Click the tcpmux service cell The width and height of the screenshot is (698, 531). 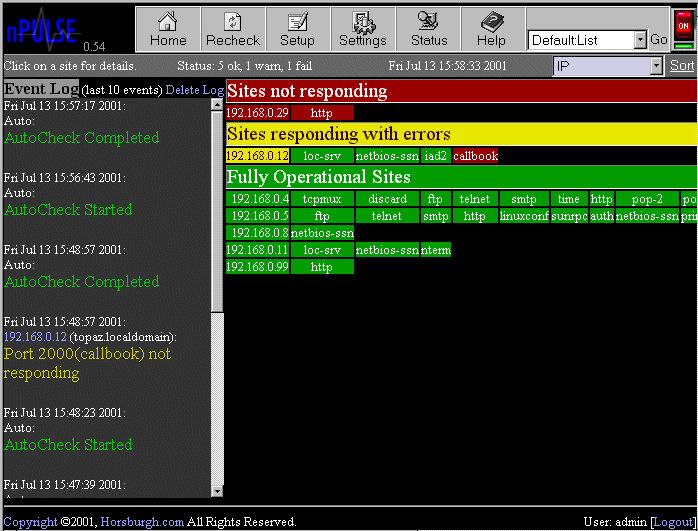(x=322, y=199)
